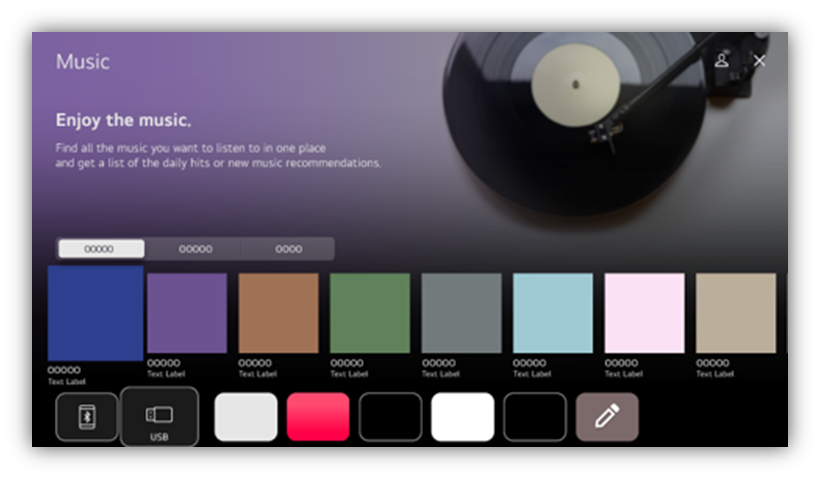Image resolution: width=820 pixels, height=479 pixels.
Task: Open the user account profile icon
Action: coord(721,61)
